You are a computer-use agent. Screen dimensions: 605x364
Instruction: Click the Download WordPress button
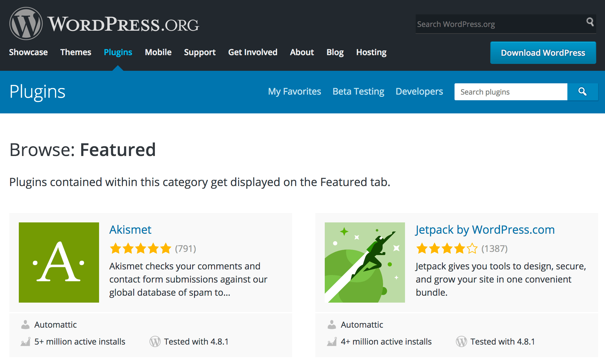543,53
